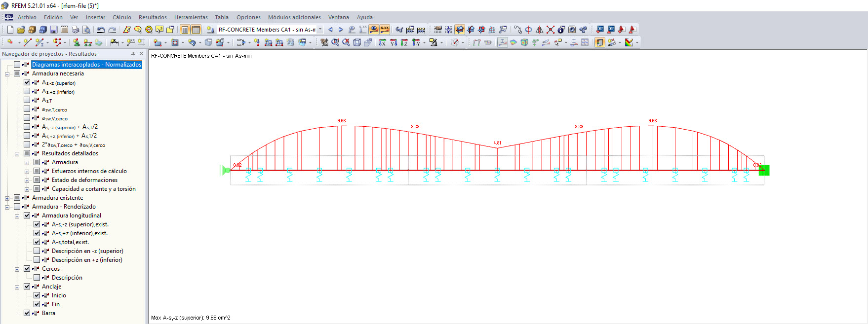
Task: Uncheck the Barra checkbox
Action: pyautogui.click(x=27, y=313)
